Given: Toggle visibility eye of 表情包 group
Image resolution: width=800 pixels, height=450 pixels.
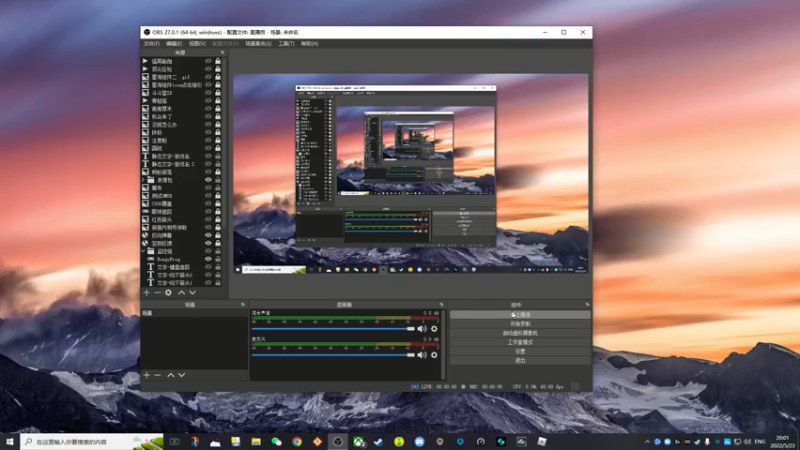Looking at the screenshot, I should click(208, 180).
